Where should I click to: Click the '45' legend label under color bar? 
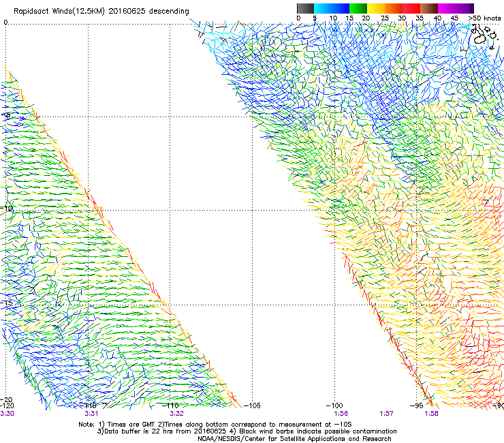point(454,18)
